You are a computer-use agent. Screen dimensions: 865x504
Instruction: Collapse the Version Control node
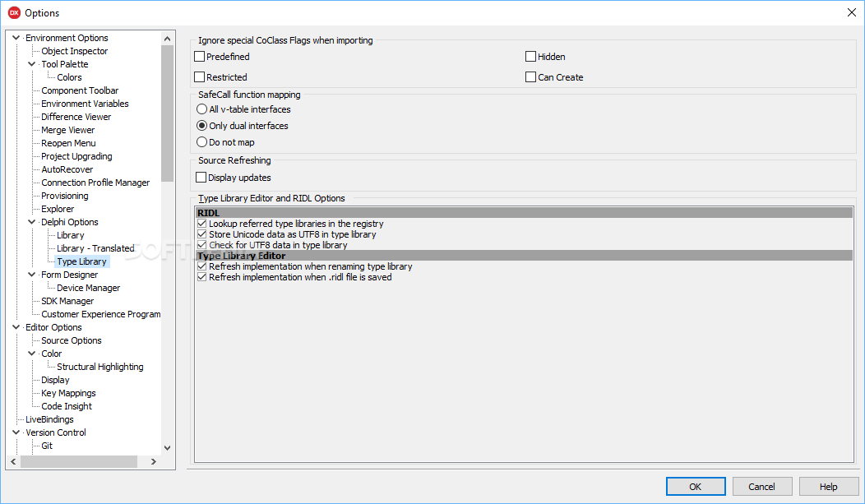[x=16, y=432]
